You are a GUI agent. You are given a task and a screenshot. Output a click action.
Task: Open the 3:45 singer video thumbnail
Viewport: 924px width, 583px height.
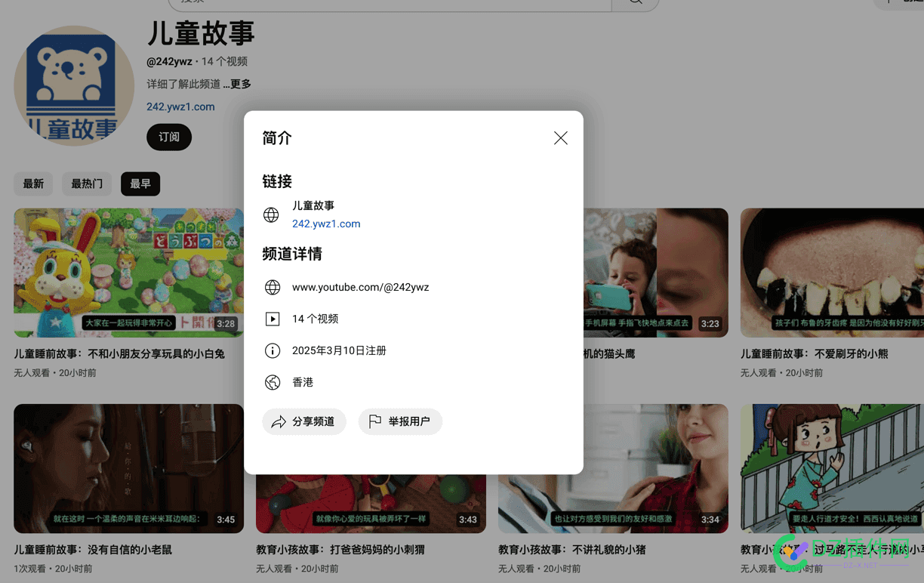(128, 468)
